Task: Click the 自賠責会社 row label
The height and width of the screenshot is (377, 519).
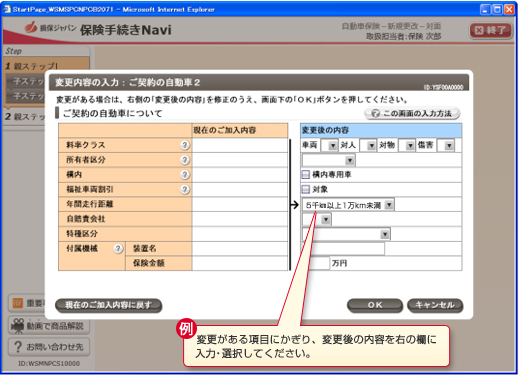Action: [86, 219]
